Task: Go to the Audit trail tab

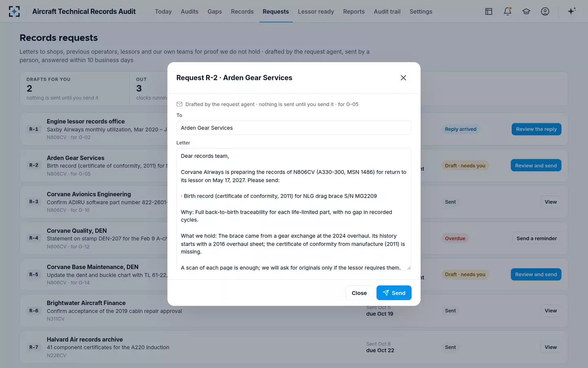Action: pyautogui.click(x=387, y=11)
